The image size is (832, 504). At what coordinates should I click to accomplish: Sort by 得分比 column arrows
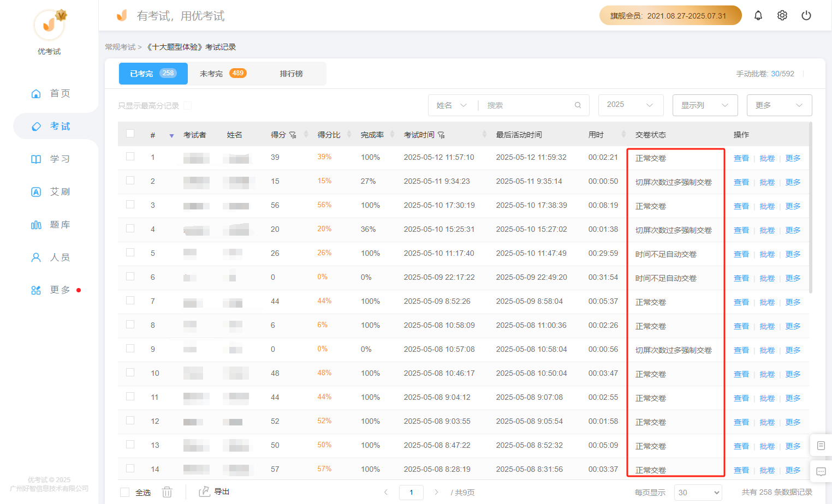point(349,134)
